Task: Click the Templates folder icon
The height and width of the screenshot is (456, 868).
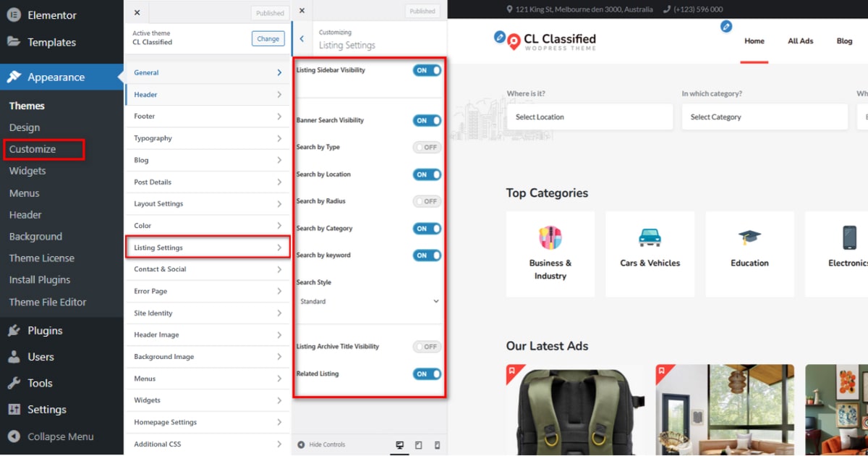Action: tap(14, 41)
